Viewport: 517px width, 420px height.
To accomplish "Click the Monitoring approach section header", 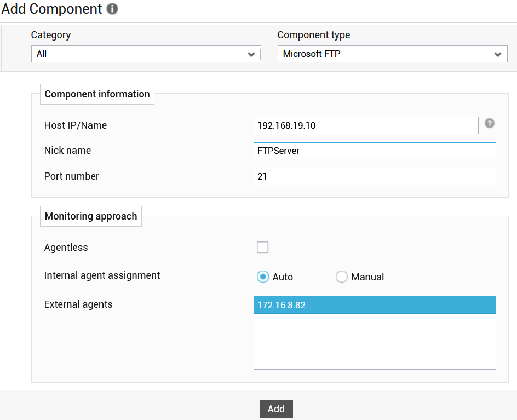I will tap(91, 216).
